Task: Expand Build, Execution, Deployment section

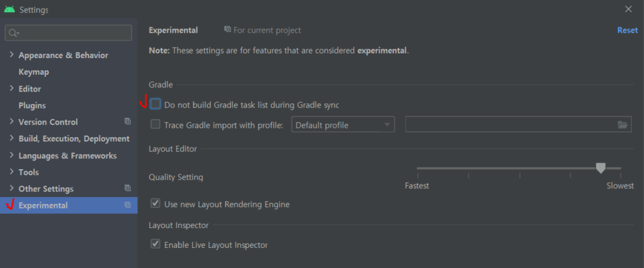Action: [11, 138]
